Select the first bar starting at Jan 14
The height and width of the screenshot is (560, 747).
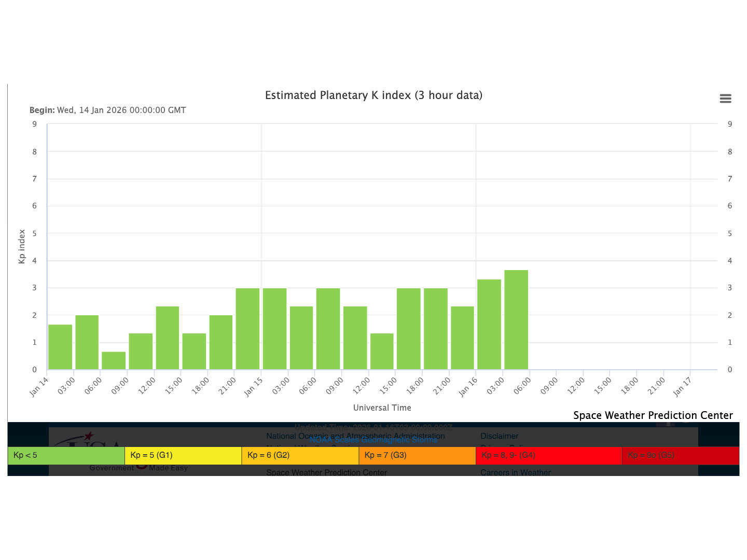(x=60, y=347)
